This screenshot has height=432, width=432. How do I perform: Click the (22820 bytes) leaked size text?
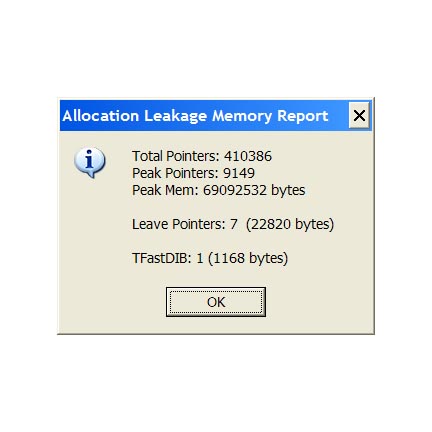tap(290, 224)
